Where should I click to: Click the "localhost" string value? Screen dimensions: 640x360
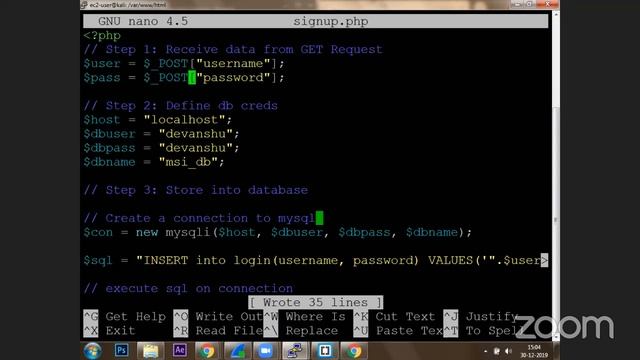tap(184, 120)
